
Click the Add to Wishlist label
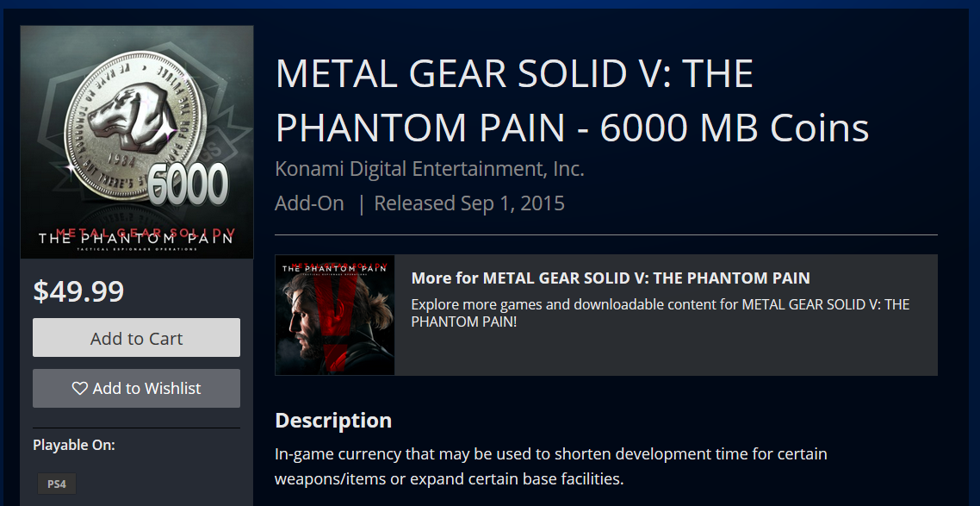click(x=146, y=389)
